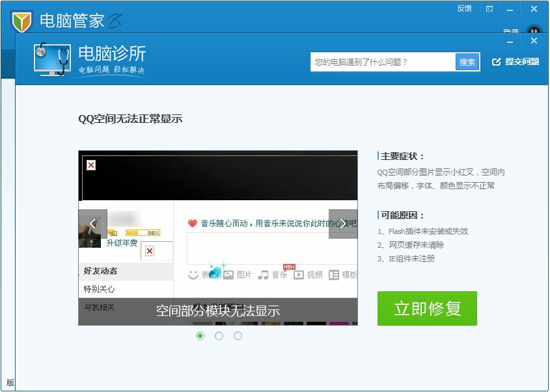Click the skin icon beside 反馈
Viewport: 550px width, 392px height.
tap(489, 8)
